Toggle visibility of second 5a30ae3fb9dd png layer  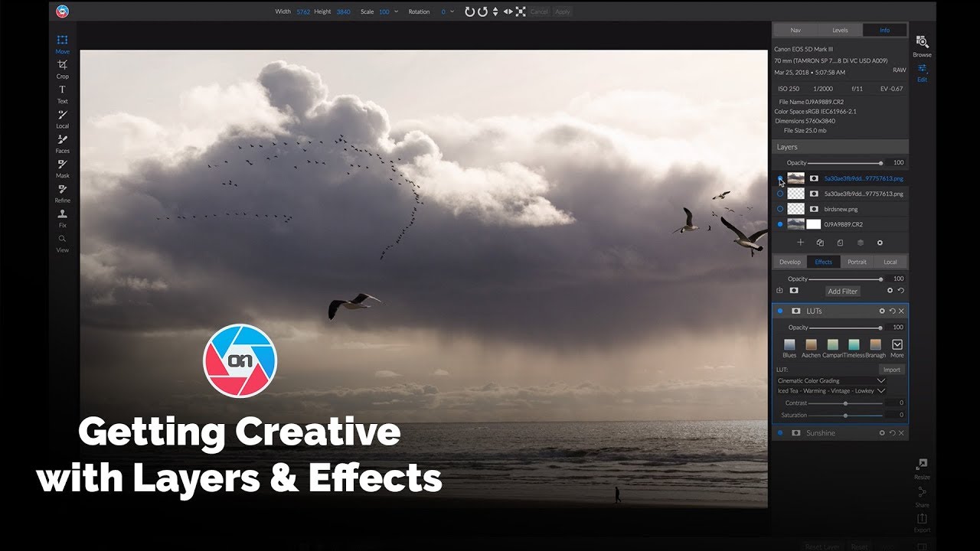point(780,194)
